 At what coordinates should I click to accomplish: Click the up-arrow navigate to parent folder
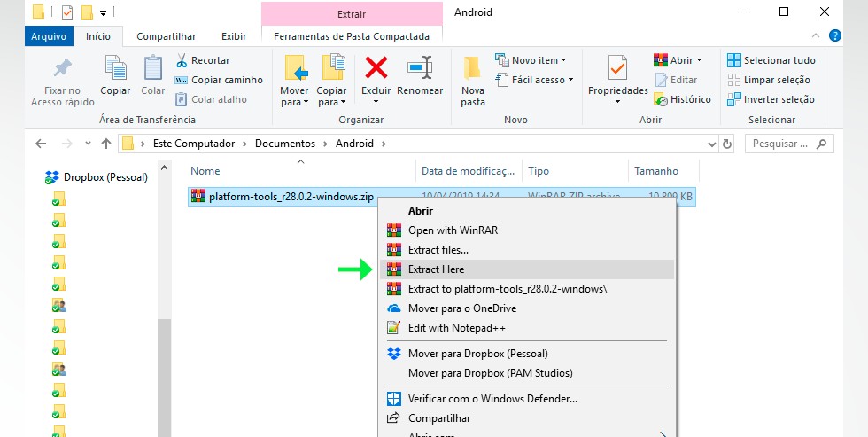pyautogui.click(x=106, y=144)
